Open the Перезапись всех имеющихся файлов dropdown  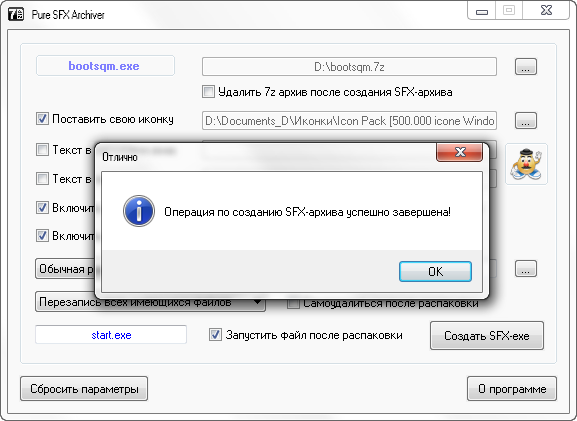point(150,302)
